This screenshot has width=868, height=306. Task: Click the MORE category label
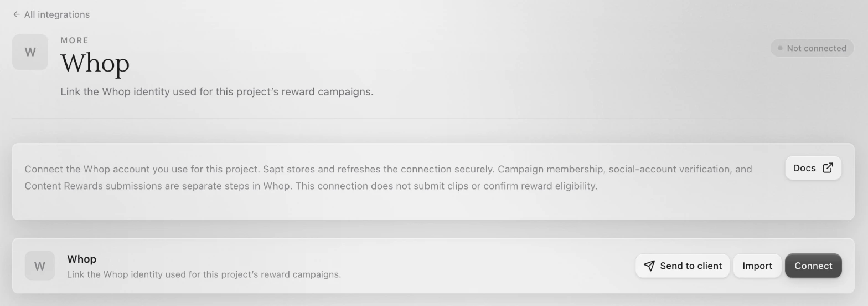tap(75, 40)
